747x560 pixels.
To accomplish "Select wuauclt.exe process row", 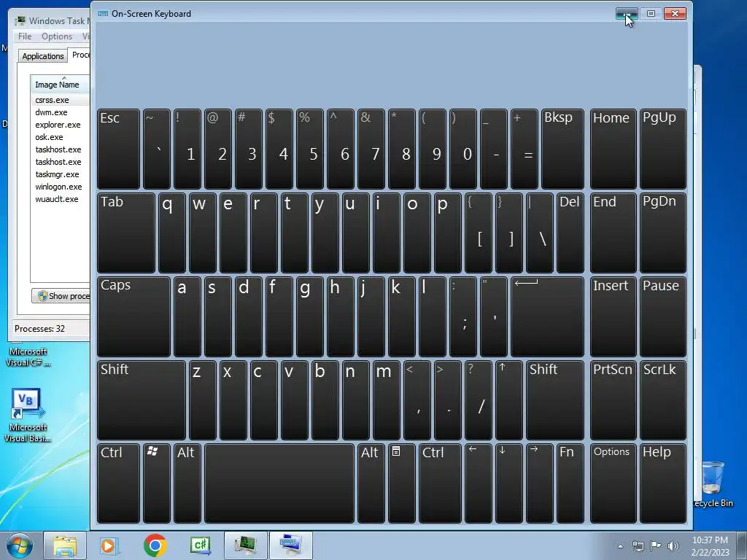I will coord(61,199).
